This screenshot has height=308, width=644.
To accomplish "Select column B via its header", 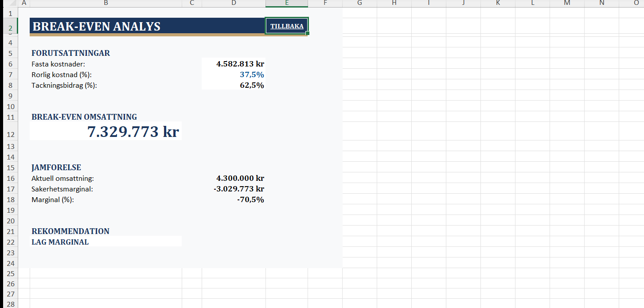I will pyautogui.click(x=105, y=4).
